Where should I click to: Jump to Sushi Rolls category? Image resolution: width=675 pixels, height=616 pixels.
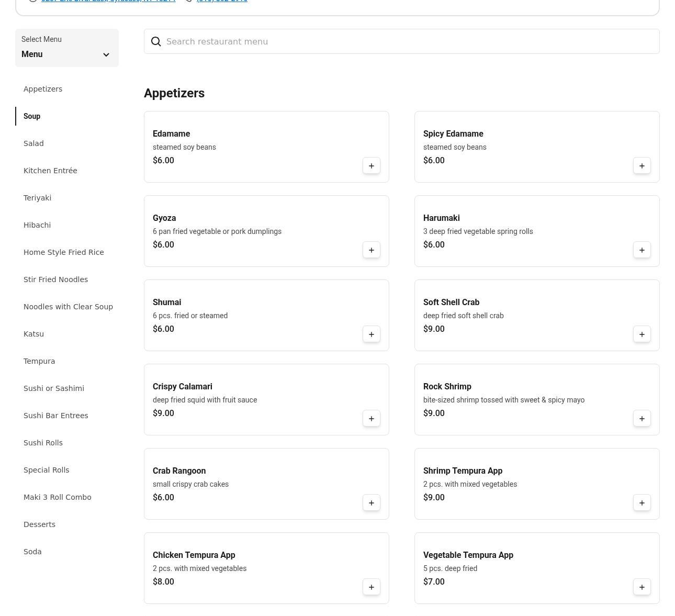[43, 443]
